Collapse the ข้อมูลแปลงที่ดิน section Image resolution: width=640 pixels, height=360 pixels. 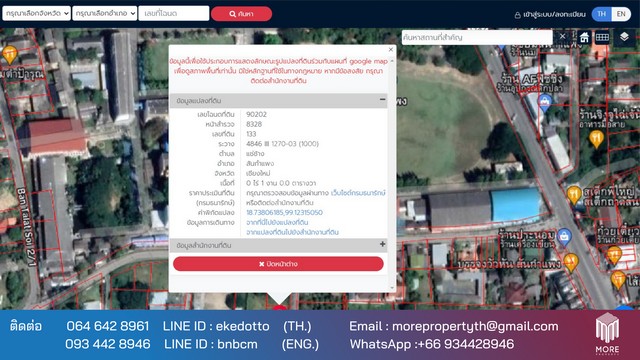[382, 100]
